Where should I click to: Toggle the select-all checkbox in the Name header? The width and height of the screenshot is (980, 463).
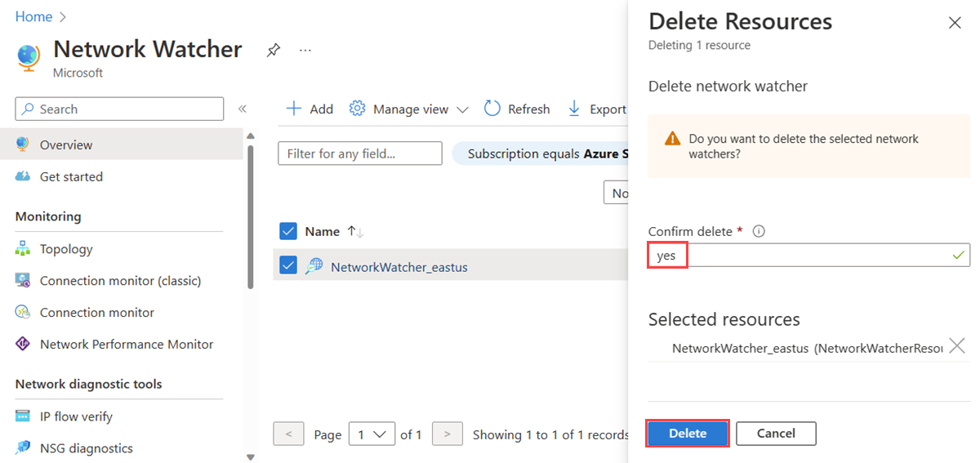click(x=288, y=231)
